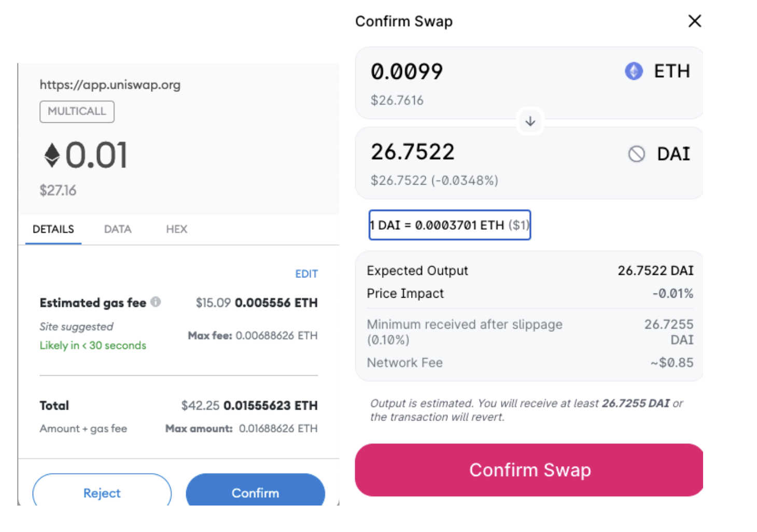
Task: Select the DETAILS tab
Action: click(x=53, y=229)
